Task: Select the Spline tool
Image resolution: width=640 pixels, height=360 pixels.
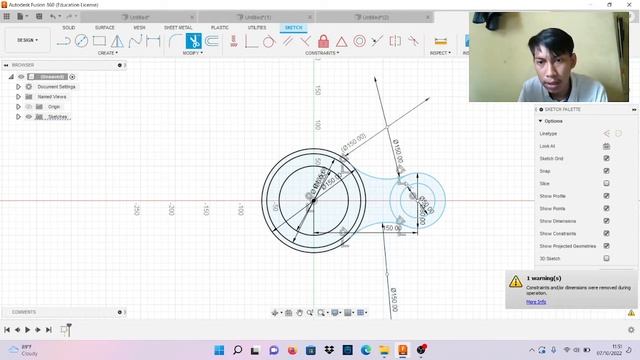Action: (135, 41)
